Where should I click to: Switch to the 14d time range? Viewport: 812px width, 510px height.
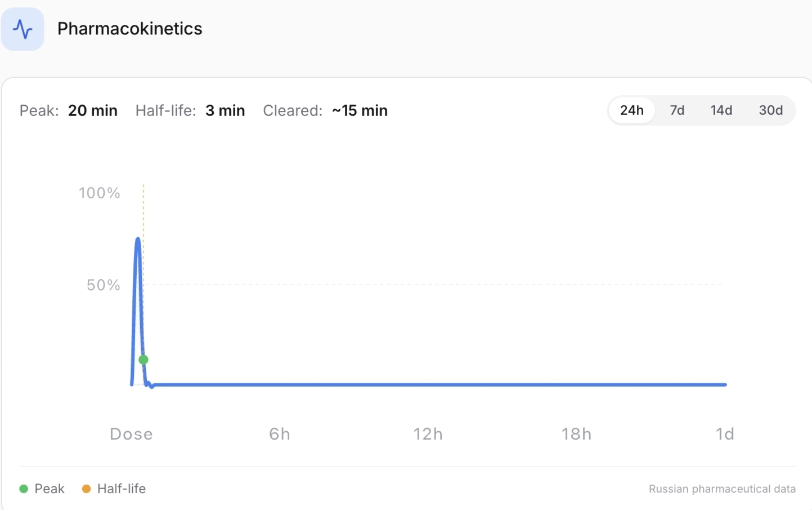[721, 110]
